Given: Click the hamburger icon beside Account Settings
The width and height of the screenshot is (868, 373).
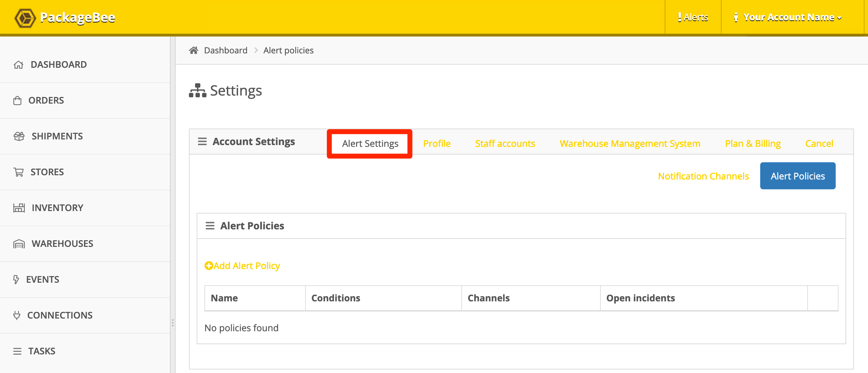Looking at the screenshot, I should (202, 142).
